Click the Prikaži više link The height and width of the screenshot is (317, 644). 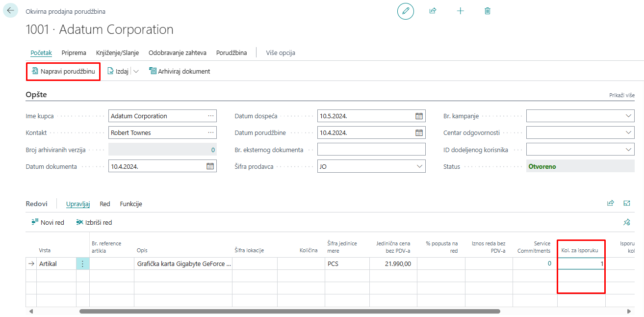coord(622,95)
